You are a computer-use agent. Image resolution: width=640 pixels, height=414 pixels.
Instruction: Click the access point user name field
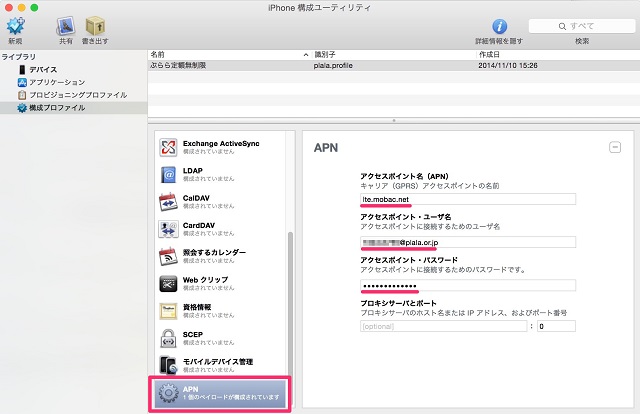(468, 242)
